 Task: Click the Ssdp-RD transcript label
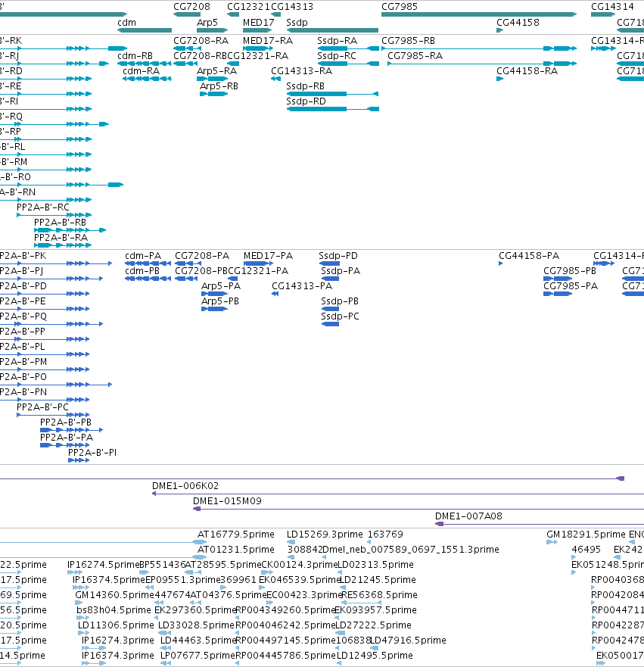pos(306,101)
